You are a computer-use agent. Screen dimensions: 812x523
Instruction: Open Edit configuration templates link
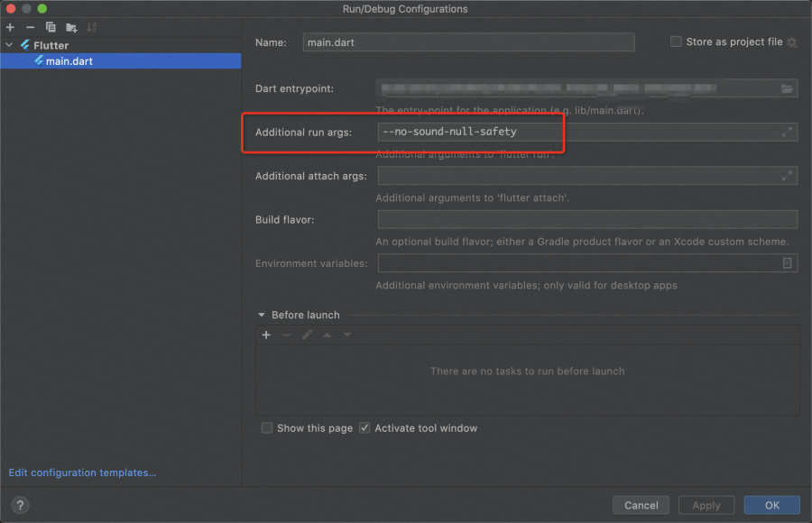pos(82,473)
